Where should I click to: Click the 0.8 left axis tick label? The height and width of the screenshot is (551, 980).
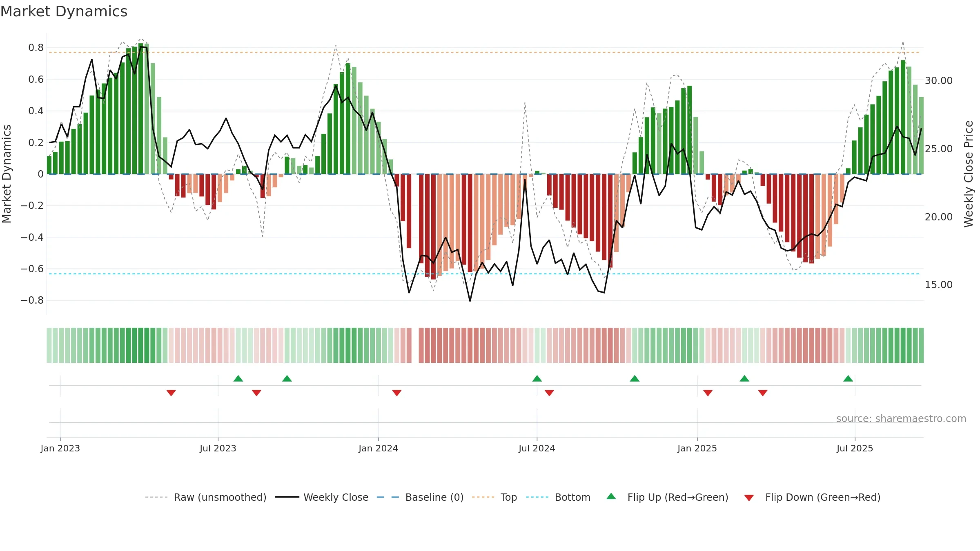(x=36, y=48)
